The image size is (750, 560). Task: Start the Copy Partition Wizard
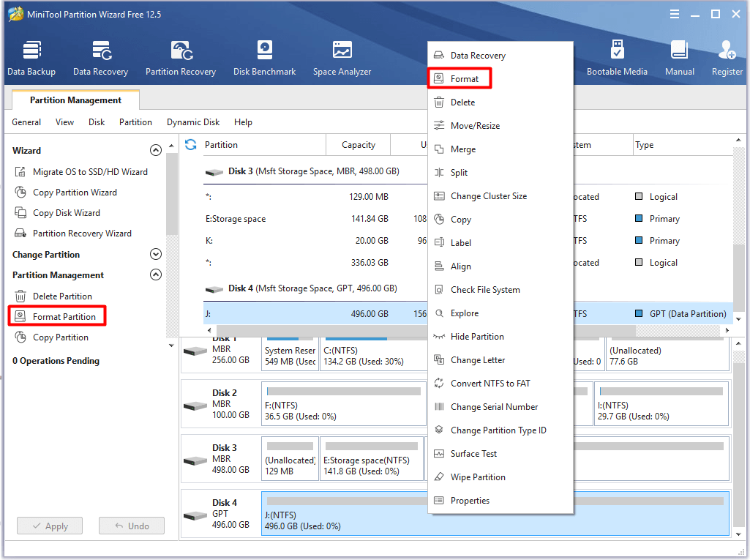point(66,193)
